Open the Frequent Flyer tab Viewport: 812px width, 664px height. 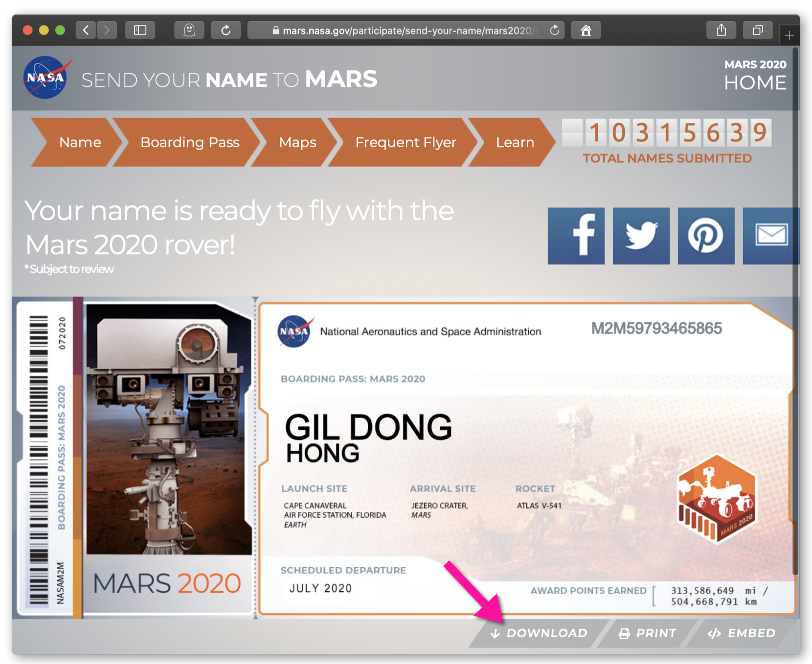tap(403, 142)
